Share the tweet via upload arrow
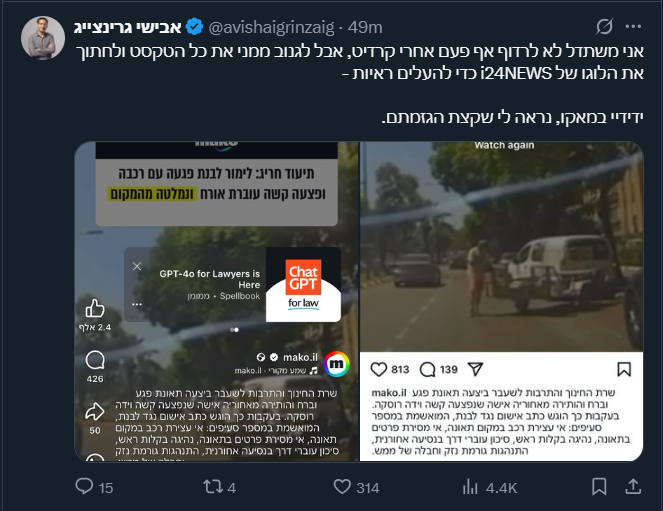The width and height of the screenshot is (663, 511). pos(633,486)
